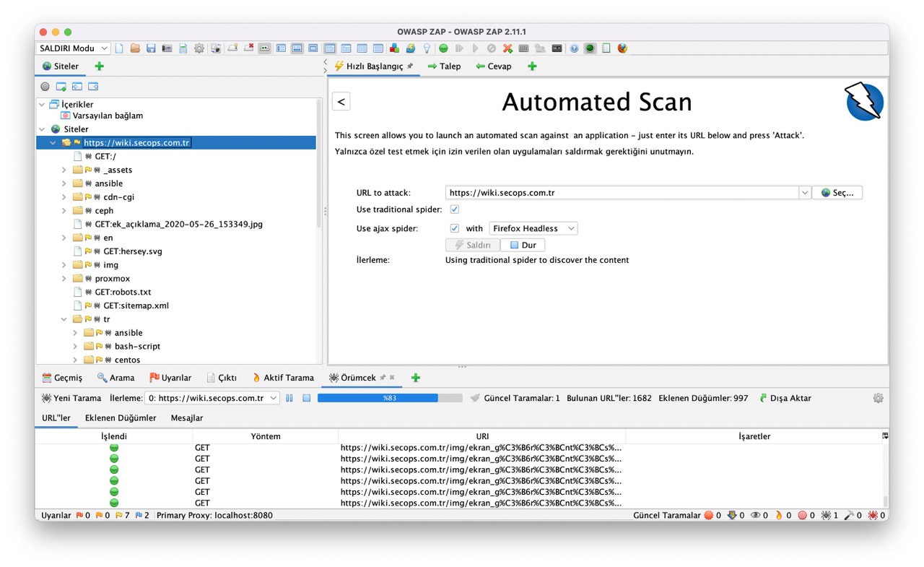Open the Aktif Tarama tab
Image resolution: width=924 pixels, height=567 pixels.
pos(282,378)
